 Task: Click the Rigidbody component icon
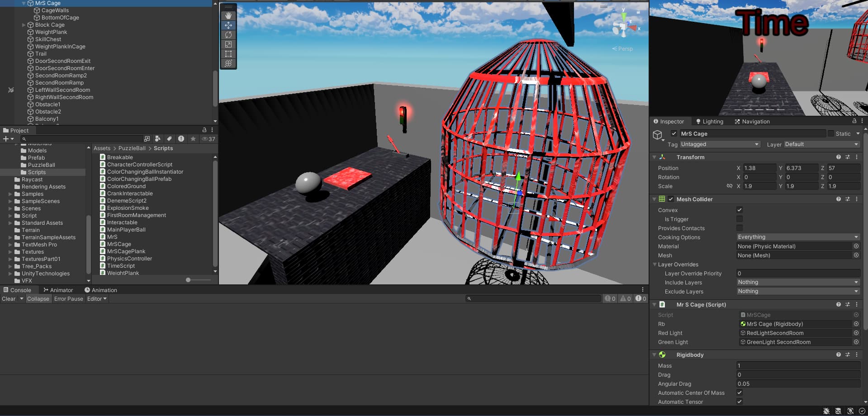pyautogui.click(x=663, y=355)
